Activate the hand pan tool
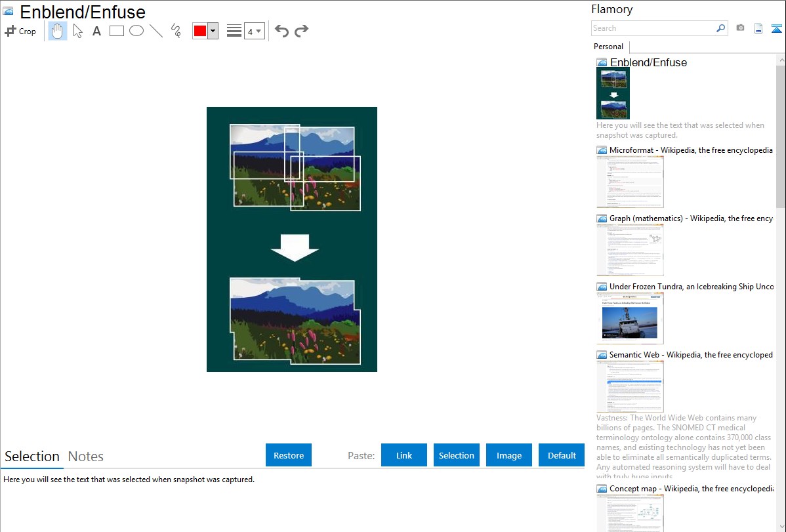The width and height of the screenshot is (786, 532). [x=58, y=31]
